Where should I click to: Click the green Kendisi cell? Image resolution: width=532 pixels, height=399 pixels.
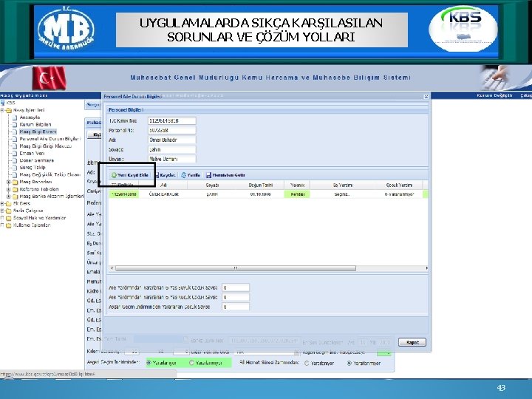pyautogui.click(x=297, y=194)
